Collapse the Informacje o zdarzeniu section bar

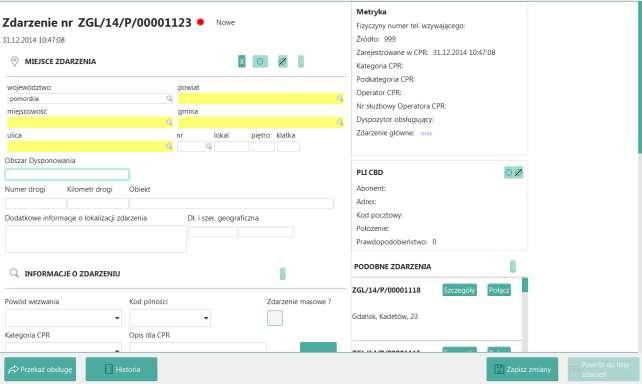(x=283, y=273)
